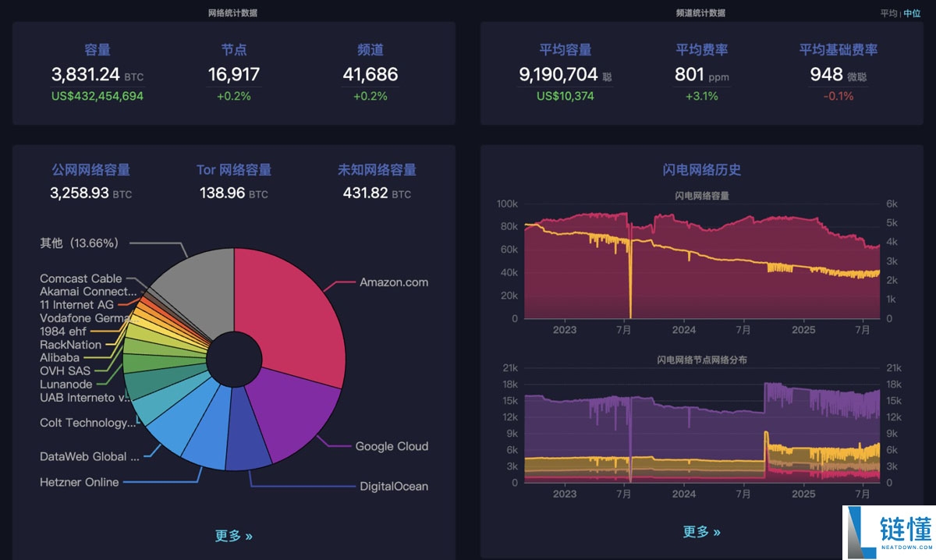Click the 节点 statistic header
The image size is (936, 560).
click(x=233, y=49)
